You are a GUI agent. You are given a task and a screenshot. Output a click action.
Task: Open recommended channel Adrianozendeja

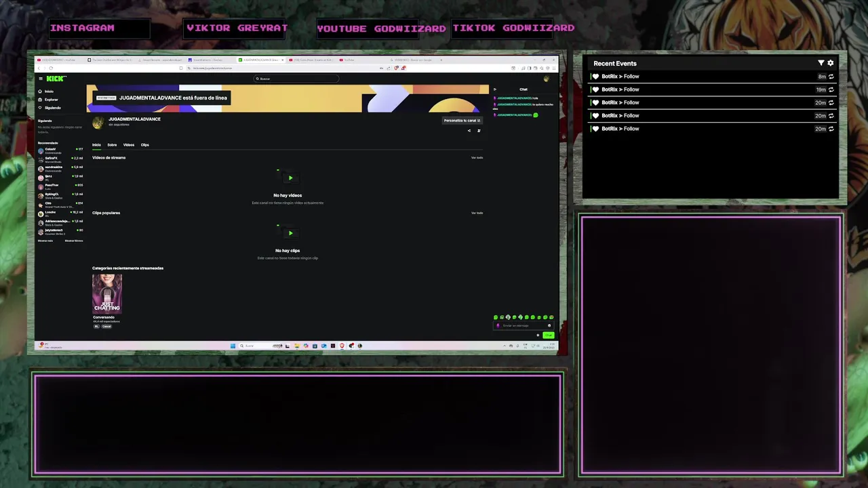[x=60, y=222]
